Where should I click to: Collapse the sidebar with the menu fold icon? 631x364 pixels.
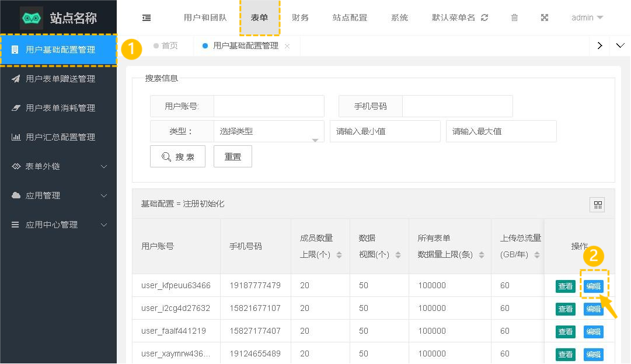pos(147,17)
